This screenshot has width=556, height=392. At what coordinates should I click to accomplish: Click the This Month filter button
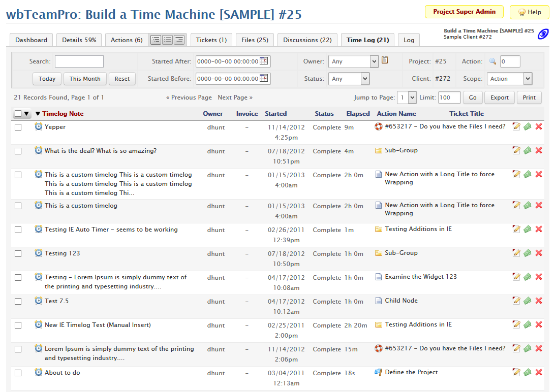point(85,79)
